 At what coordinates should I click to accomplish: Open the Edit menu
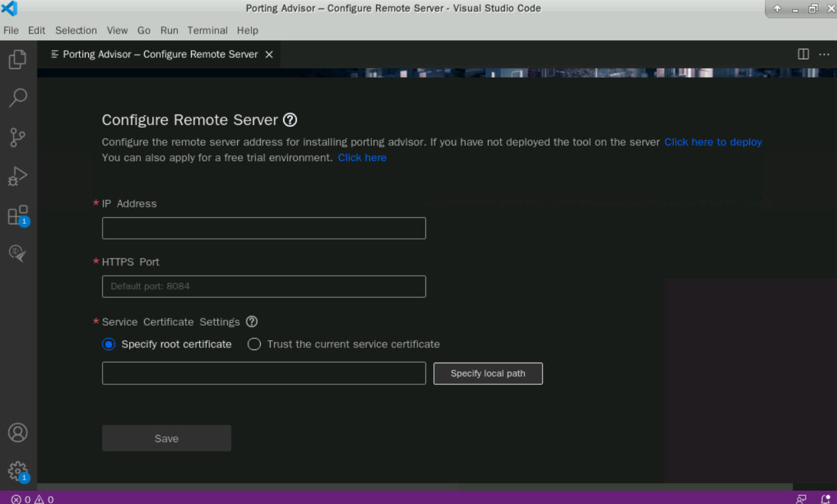tap(37, 30)
